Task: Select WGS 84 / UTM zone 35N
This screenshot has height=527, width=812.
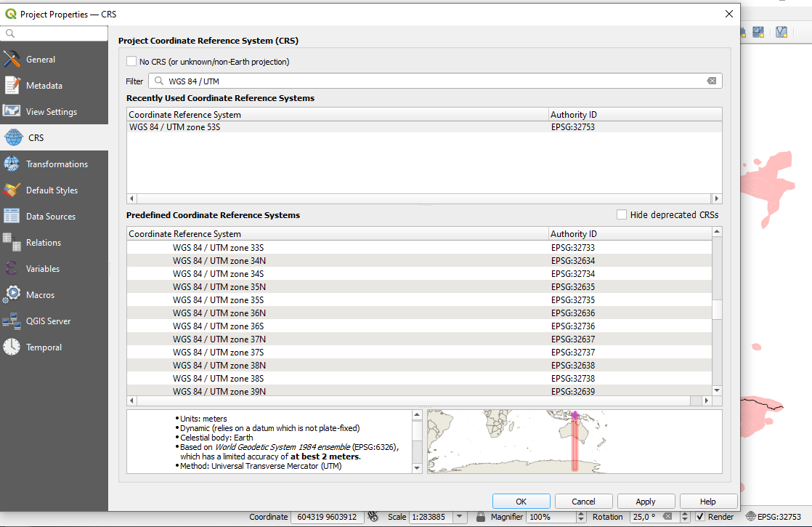Action: (x=420, y=287)
